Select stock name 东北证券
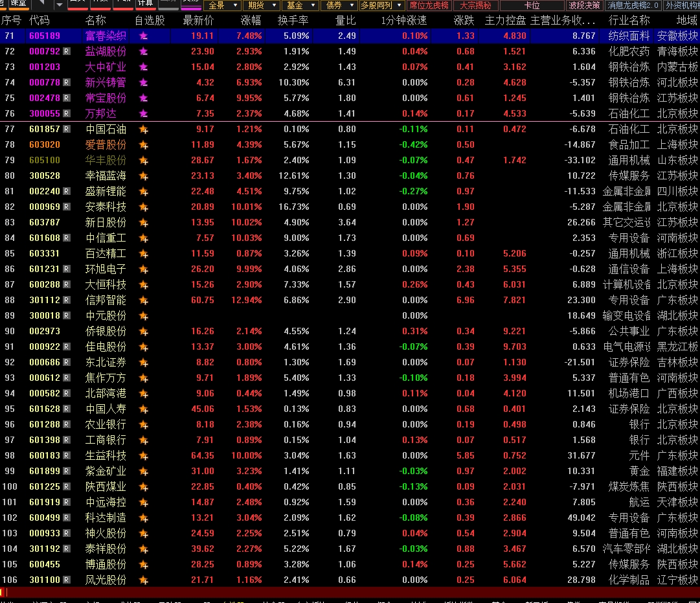The image size is (700, 603). point(106,362)
